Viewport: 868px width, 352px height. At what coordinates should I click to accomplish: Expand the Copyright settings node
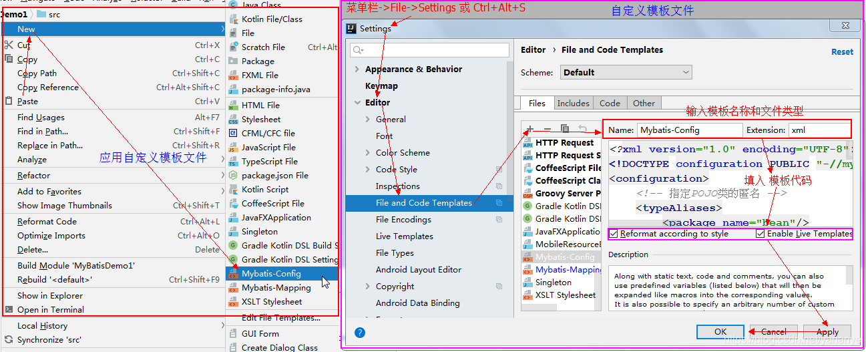368,286
